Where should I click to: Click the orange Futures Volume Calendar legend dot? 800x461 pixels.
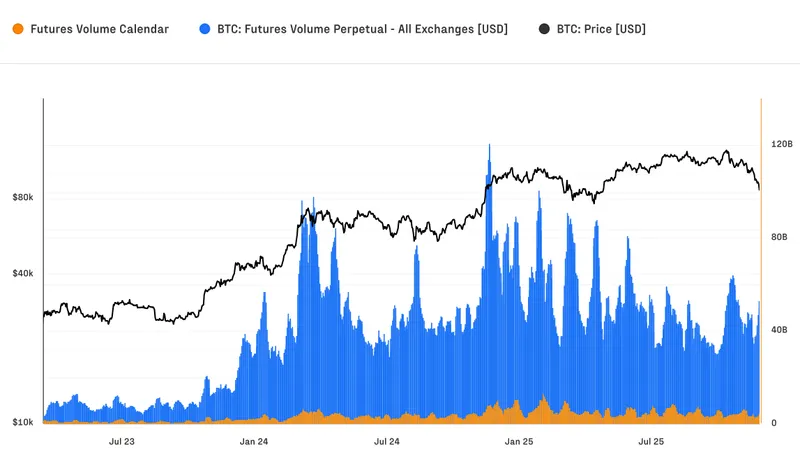pos(17,29)
